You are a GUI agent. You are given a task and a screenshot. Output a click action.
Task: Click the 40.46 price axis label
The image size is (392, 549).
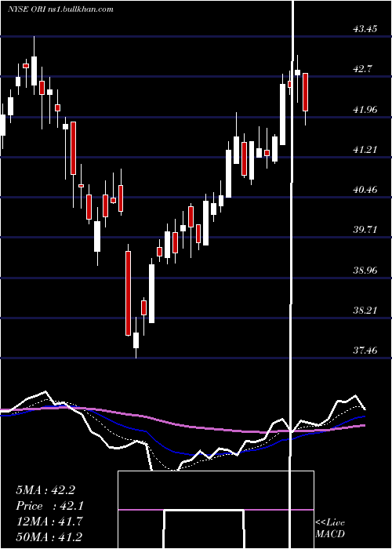(x=365, y=190)
